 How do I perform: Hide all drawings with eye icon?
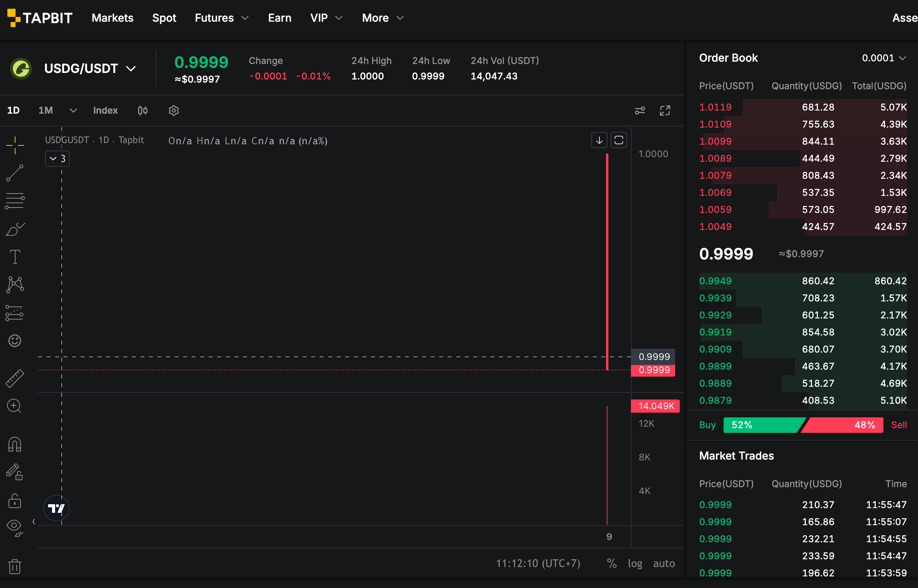pos(15,528)
